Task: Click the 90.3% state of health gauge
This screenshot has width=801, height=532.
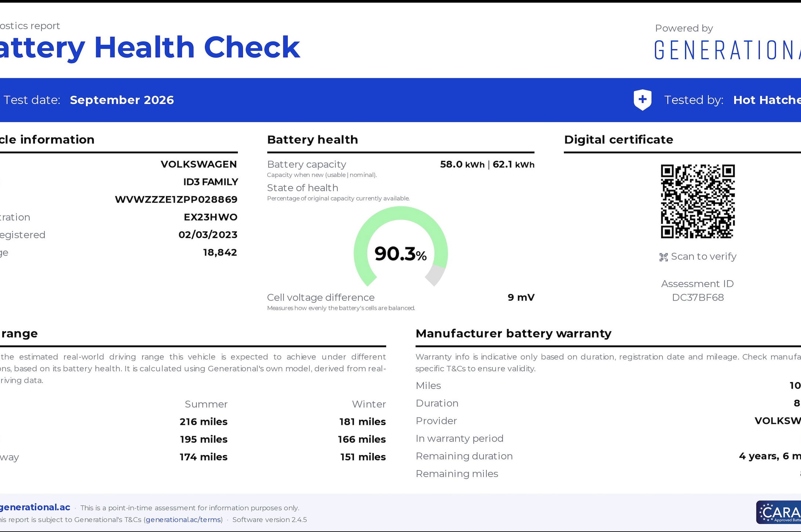Action: point(400,246)
